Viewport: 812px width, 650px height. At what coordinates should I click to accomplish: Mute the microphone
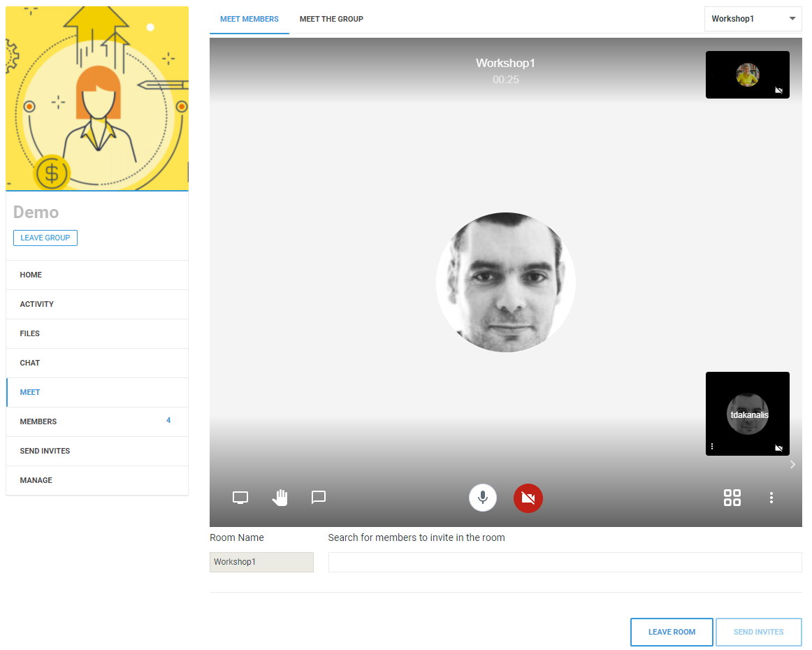point(483,498)
